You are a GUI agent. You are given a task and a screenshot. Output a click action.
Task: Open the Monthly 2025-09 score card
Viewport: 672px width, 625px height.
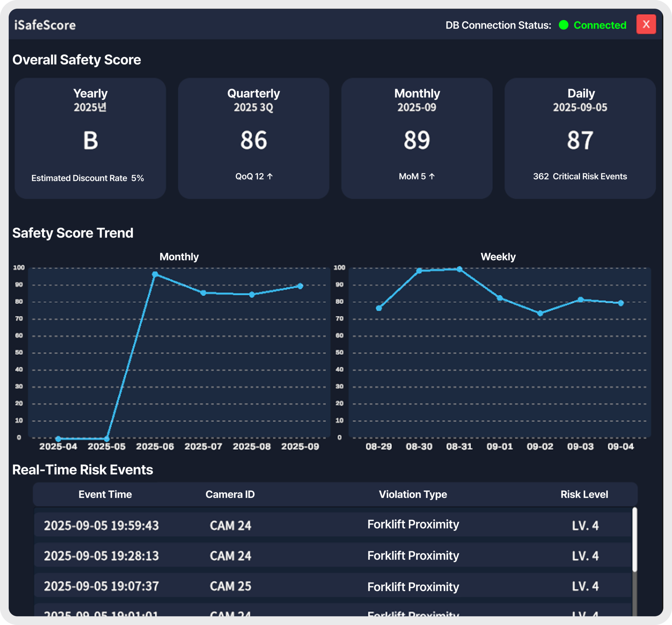(417, 138)
